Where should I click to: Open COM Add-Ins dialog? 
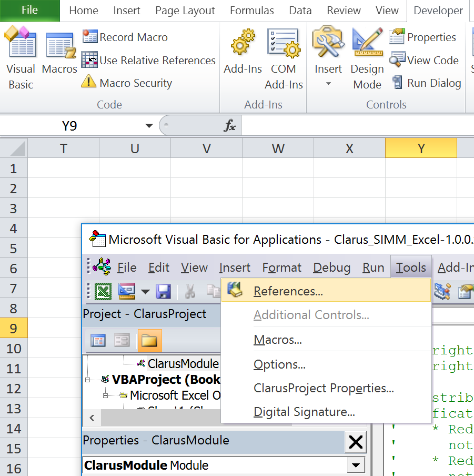coord(284,59)
